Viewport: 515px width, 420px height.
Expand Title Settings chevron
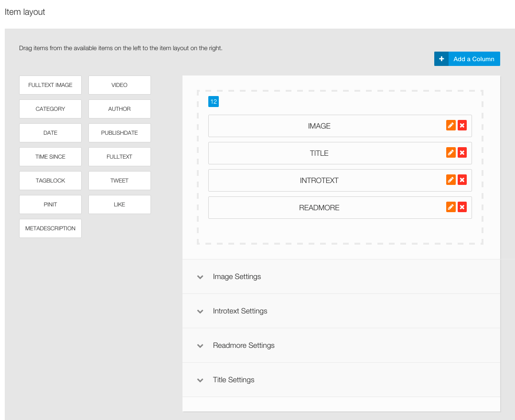200,380
